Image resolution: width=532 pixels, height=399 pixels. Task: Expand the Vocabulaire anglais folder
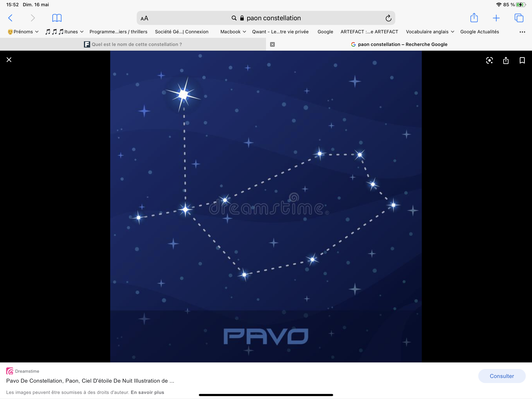tap(430, 32)
